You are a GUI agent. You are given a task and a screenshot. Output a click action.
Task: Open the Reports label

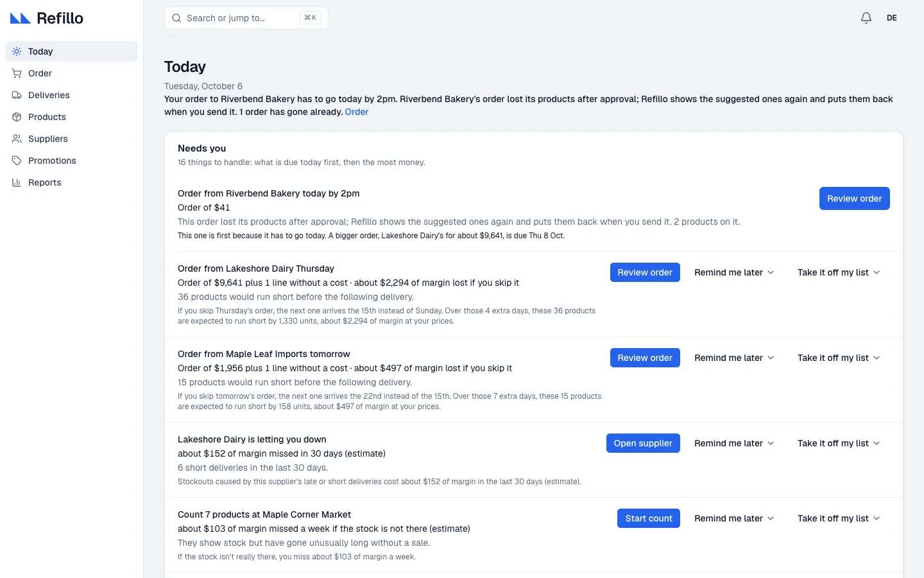[45, 182]
